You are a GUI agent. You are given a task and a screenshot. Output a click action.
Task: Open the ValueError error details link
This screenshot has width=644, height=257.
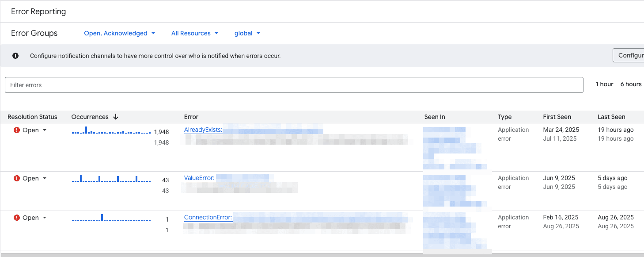point(199,178)
